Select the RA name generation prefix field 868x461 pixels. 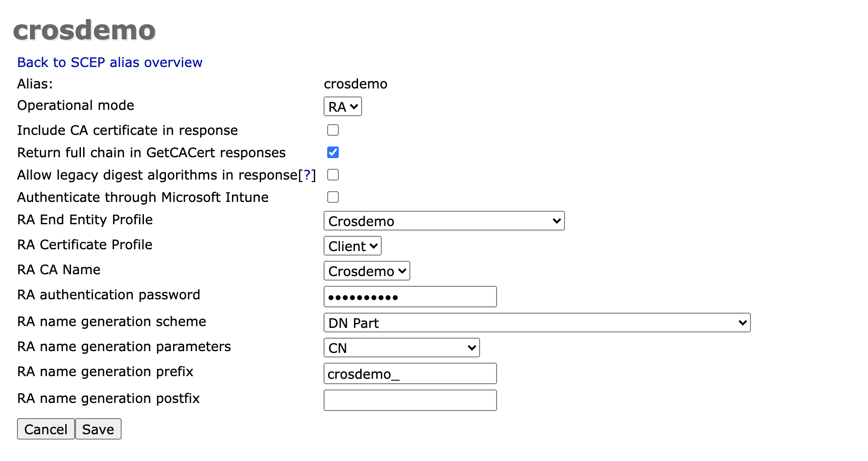pos(410,373)
